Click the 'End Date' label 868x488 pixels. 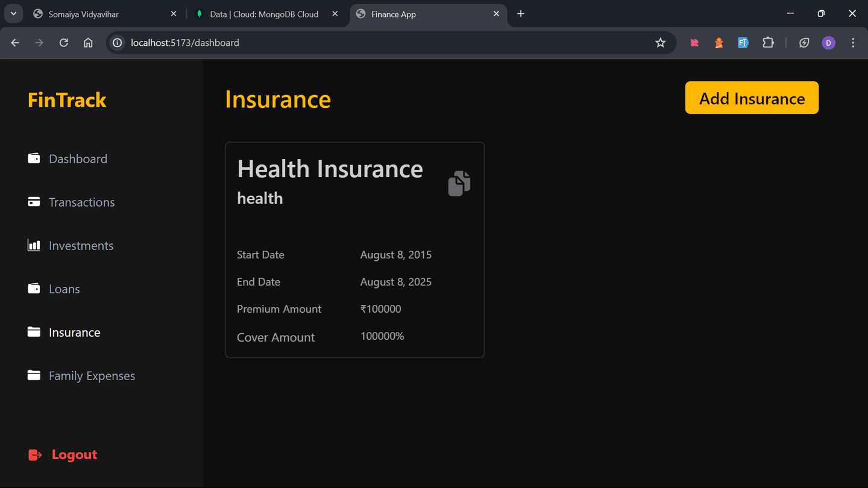tap(259, 282)
